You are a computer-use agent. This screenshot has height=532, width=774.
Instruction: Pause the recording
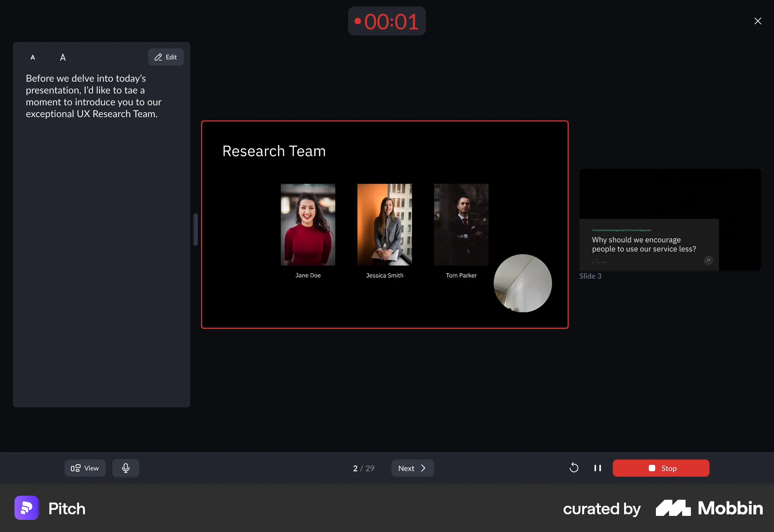click(x=597, y=468)
